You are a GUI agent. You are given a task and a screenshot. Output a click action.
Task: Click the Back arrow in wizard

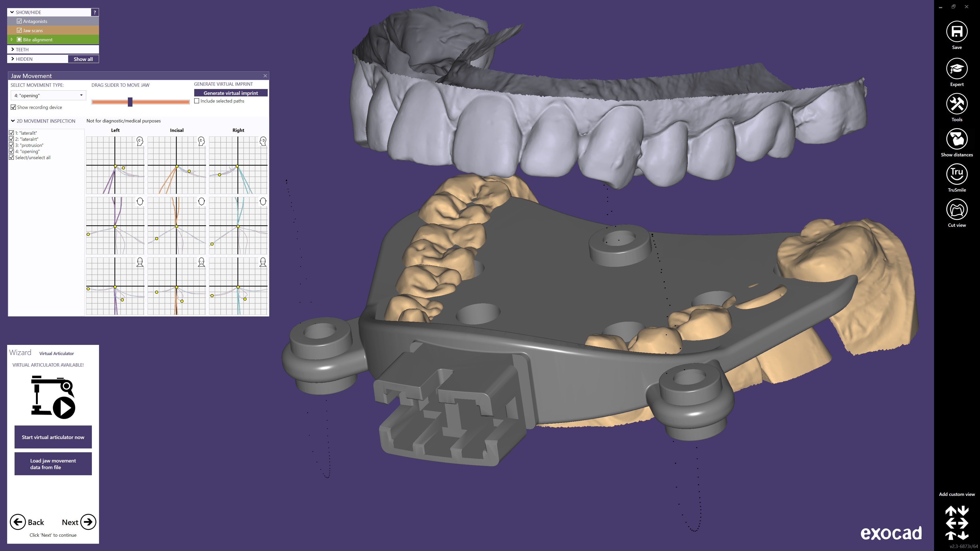click(x=18, y=522)
